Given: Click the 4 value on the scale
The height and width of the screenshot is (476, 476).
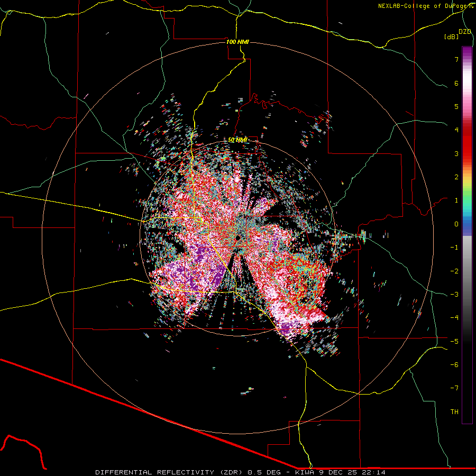Looking at the screenshot, I should [456, 130].
